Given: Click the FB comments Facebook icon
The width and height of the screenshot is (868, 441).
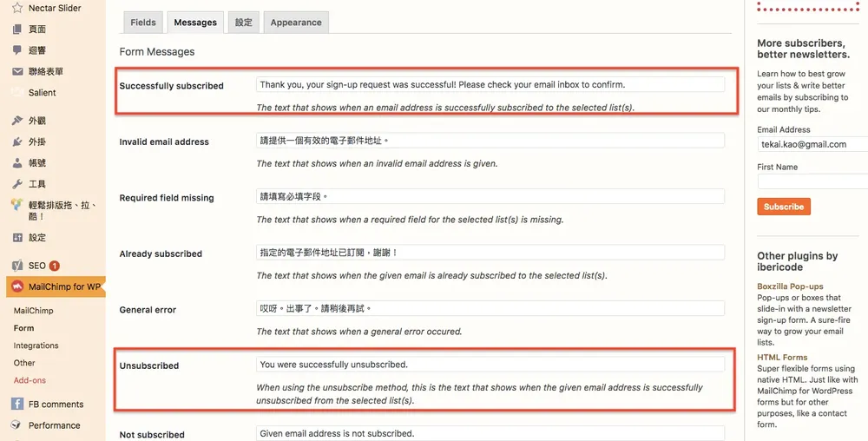Looking at the screenshot, I should 17,404.
